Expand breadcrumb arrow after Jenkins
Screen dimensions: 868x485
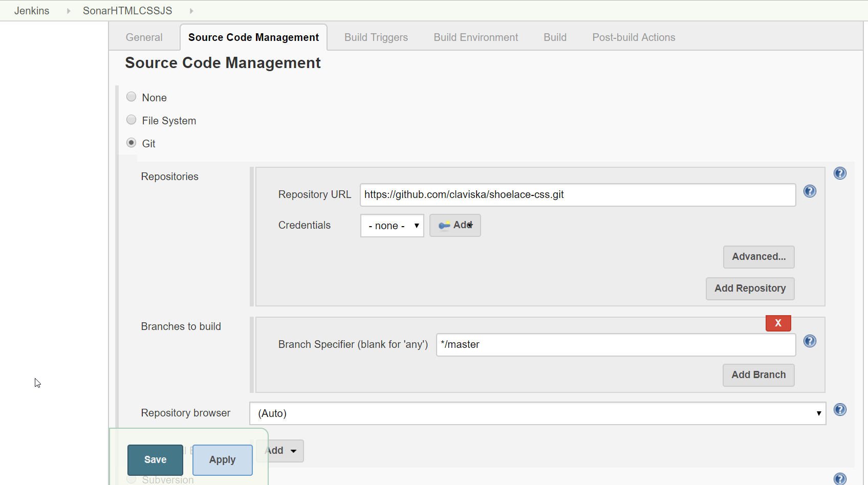(68, 11)
